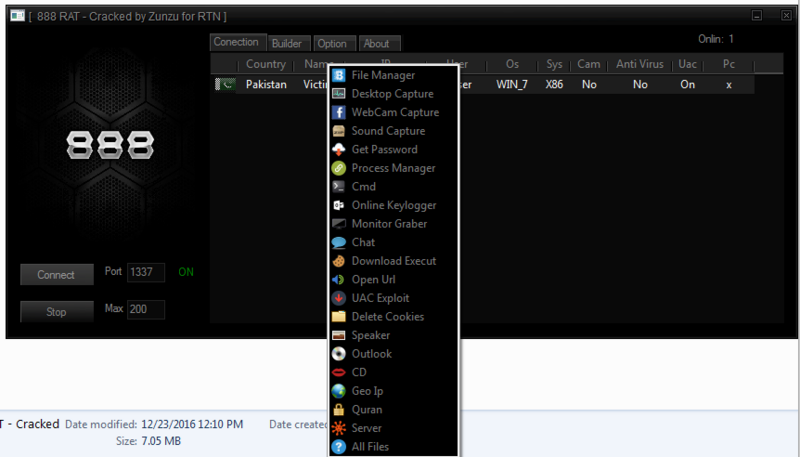This screenshot has width=800, height=457.
Task: Click the File Manager menu icon
Action: pos(339,75)
